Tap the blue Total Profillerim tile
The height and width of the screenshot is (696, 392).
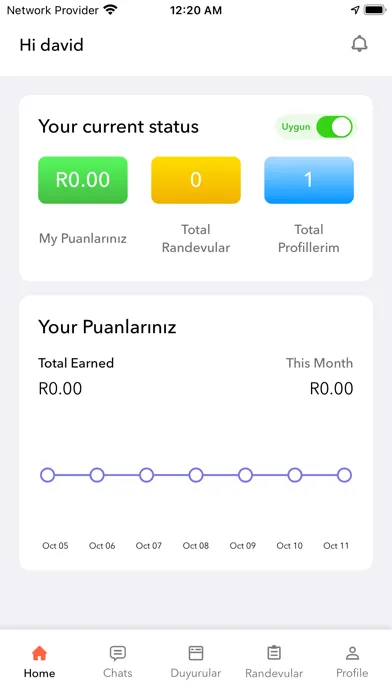(x=309, y=180)
